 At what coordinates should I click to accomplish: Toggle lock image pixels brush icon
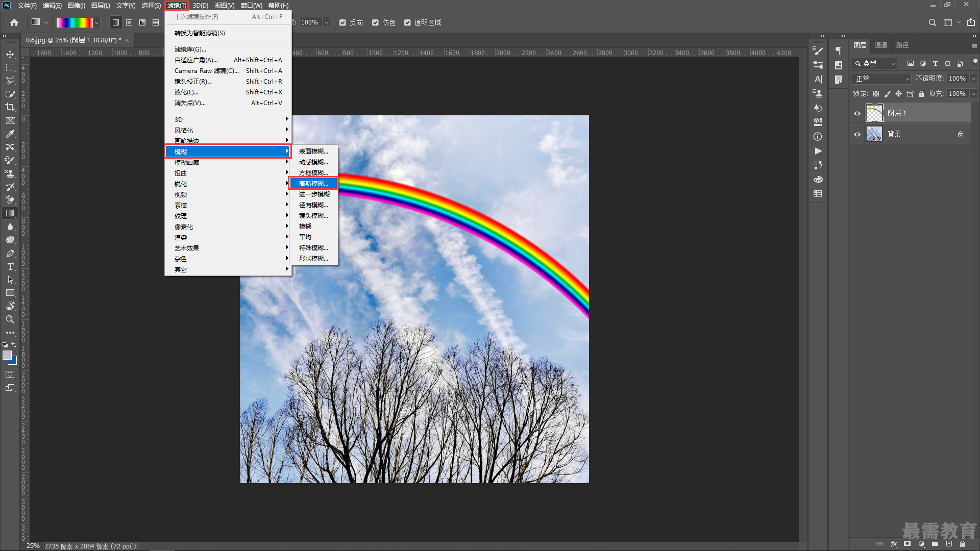click(887, 94)
